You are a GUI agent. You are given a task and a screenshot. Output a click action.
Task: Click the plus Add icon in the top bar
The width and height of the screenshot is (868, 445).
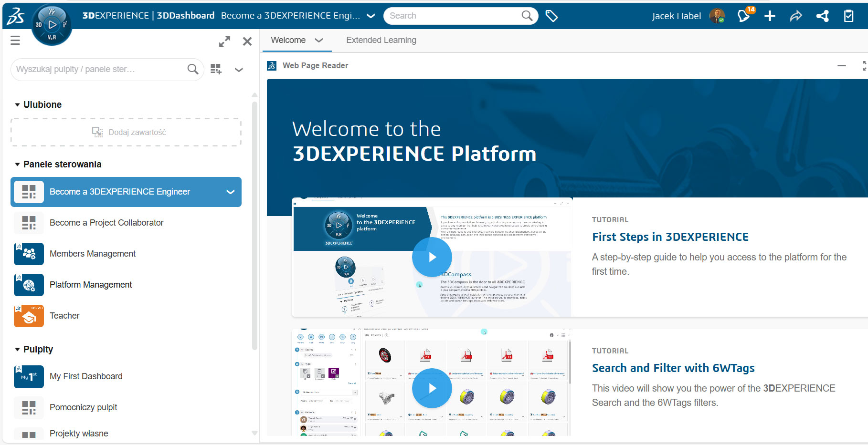pyautogui.click(x=770, y=16)
